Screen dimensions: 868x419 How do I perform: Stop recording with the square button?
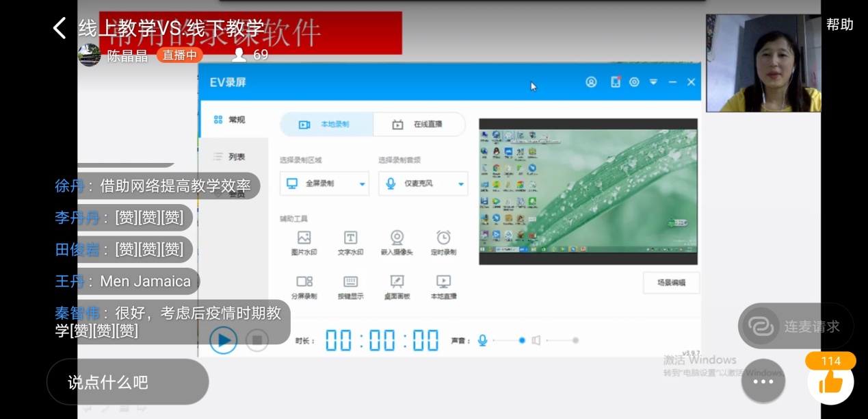257,340
